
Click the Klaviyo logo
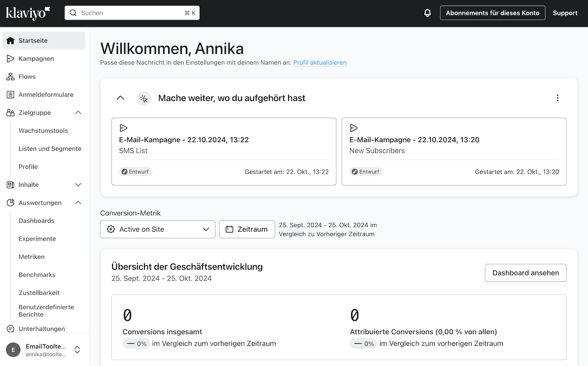pyautogui.click(x=28, y=13)
